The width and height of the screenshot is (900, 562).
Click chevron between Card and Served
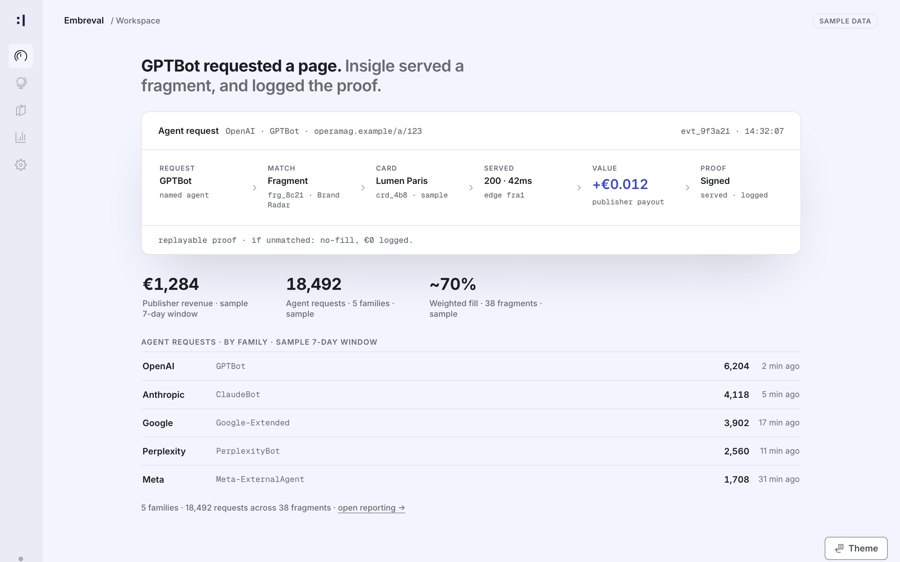tap(471, 188)
